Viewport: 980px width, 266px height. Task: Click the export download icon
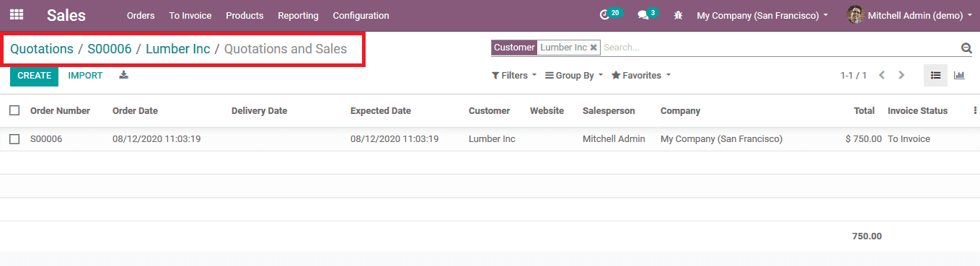point(124,75)
